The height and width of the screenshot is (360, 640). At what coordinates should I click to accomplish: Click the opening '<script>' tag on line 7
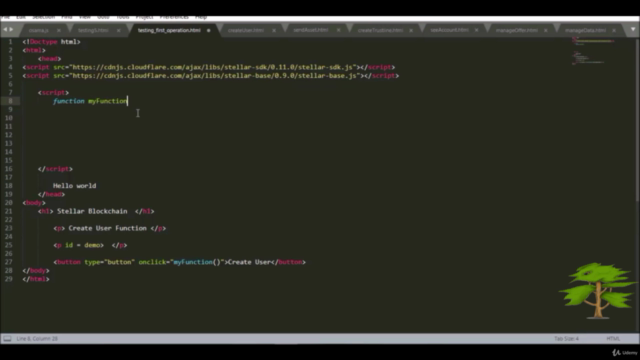[53, 92]
